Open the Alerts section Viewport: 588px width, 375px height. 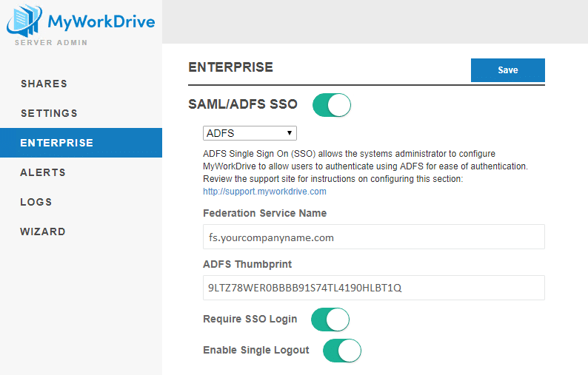(x=43, y=172)
